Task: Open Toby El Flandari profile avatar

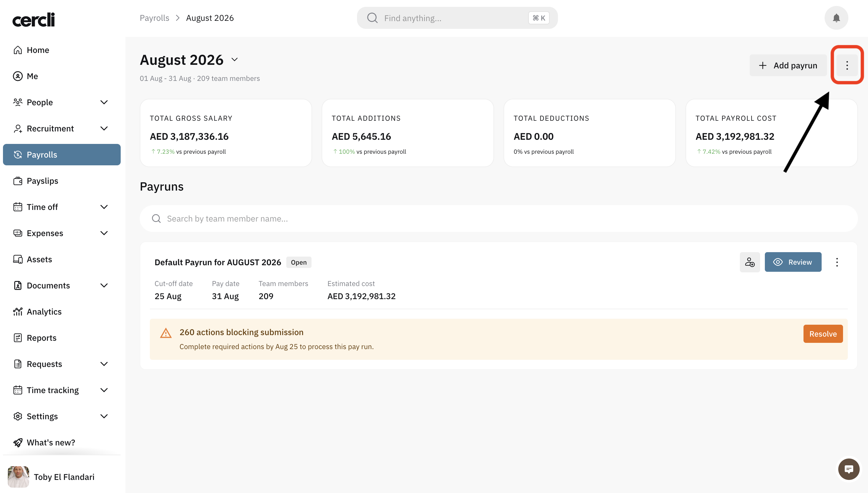Action: pyautogui.click(x=18, y=477)
